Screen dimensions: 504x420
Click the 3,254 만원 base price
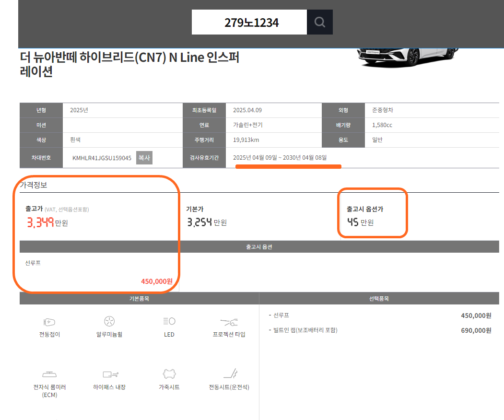tap(207, 222)
